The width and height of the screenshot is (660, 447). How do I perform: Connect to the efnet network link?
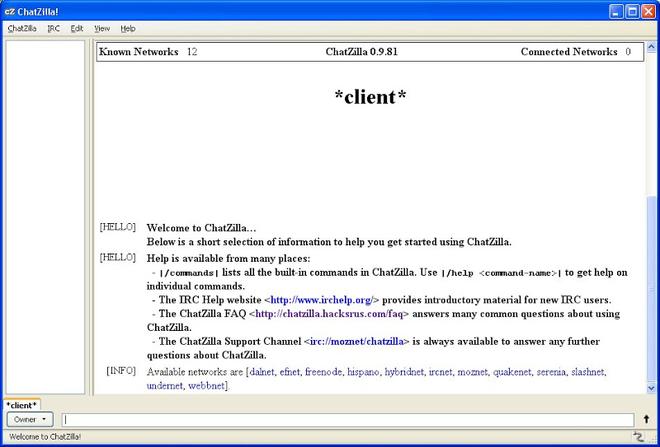coord(290,372)
